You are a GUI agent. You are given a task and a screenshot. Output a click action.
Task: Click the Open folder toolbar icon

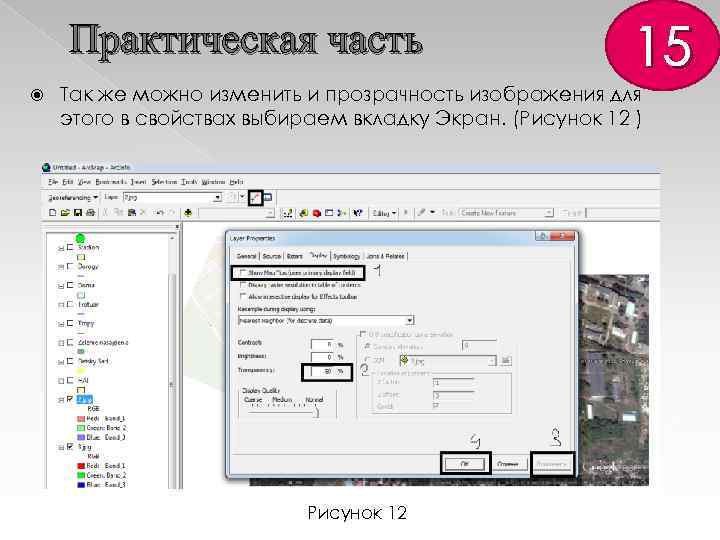click(65, 213)
